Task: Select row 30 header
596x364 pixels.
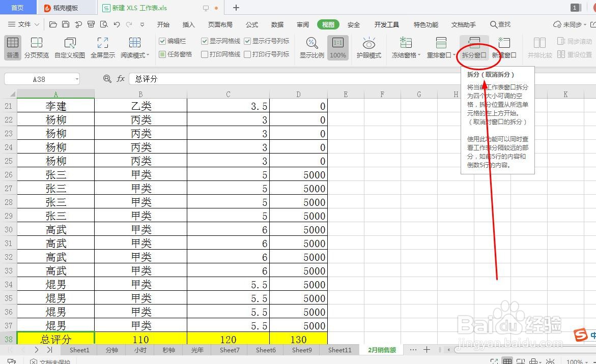Action: tap(8, 229)
